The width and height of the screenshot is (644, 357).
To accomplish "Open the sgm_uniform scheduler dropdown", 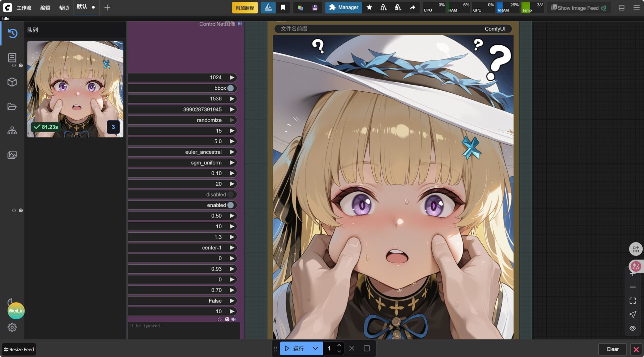I will tap(182, 163).
